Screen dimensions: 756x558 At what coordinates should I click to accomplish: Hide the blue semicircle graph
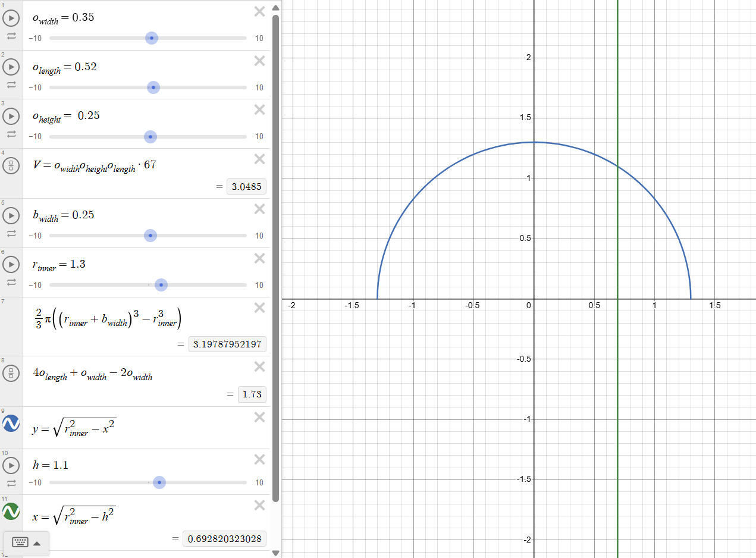[x=11, y=424]
